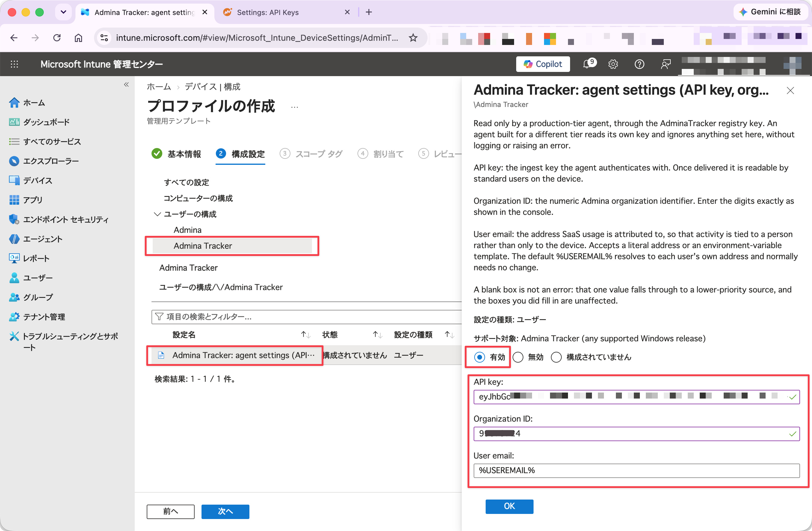Screen dimensions: 812x531
Task: Open トラブルシューティングとサポート in the sidebar
Action: (x=64, y=342)
